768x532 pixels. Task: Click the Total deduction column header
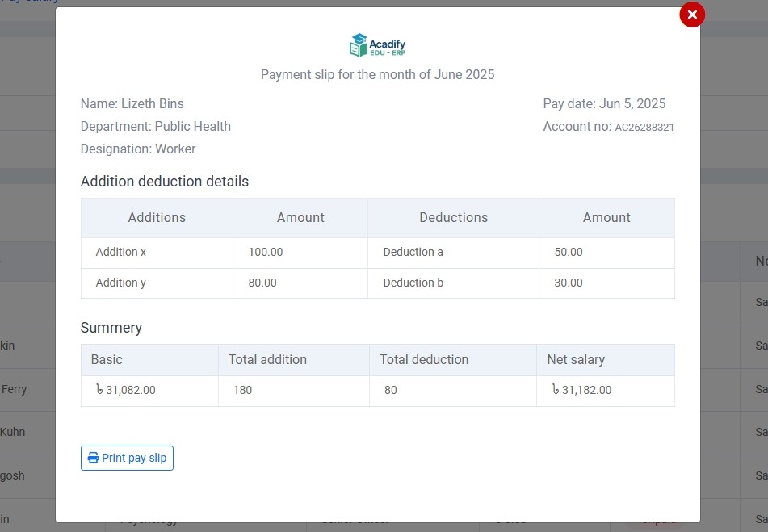coord(424,359)
